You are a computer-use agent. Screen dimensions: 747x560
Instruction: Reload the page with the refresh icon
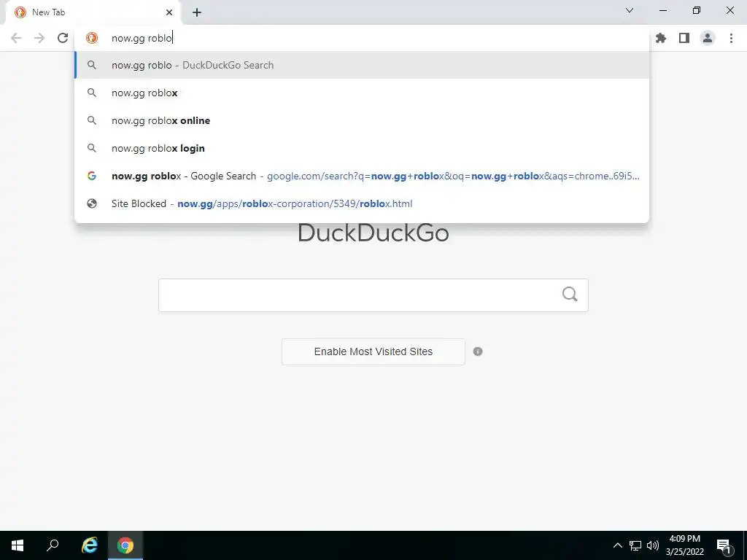point(63,38)
